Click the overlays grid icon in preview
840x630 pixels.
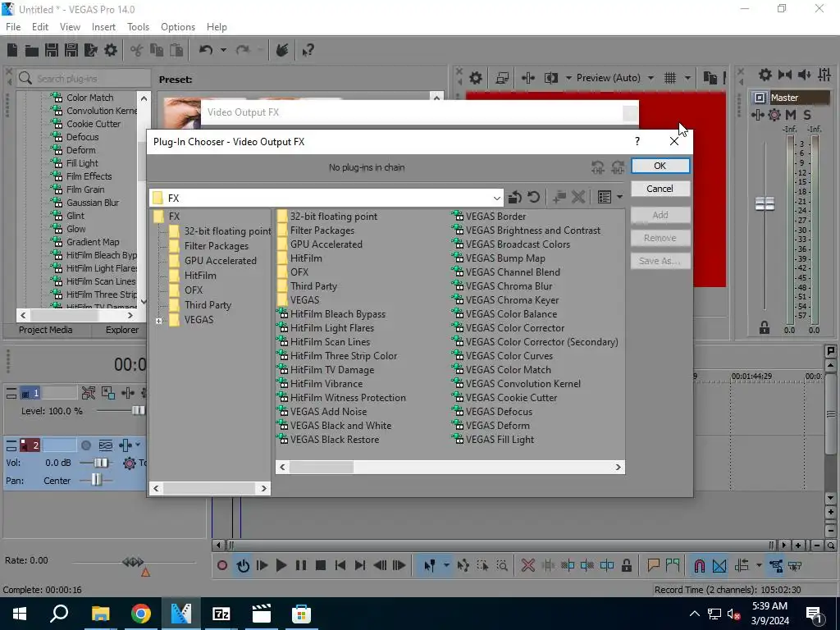pyautogui.click(x=670, y=78)
